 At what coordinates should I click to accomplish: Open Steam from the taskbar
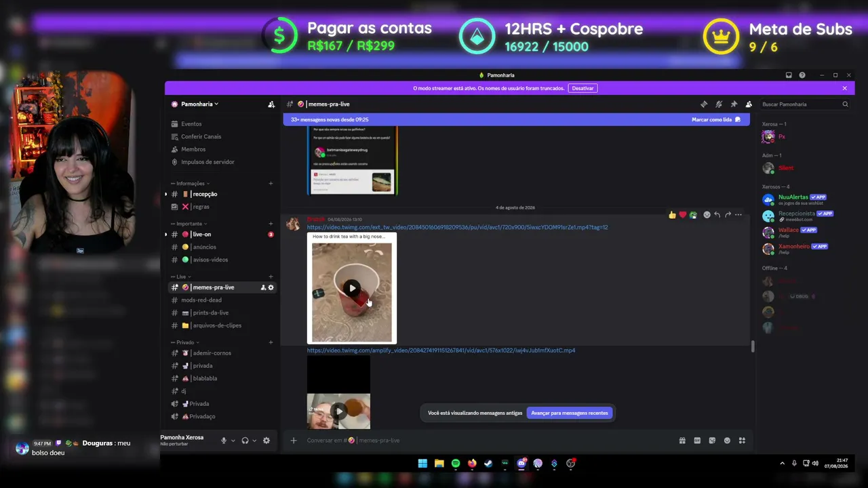488,464
